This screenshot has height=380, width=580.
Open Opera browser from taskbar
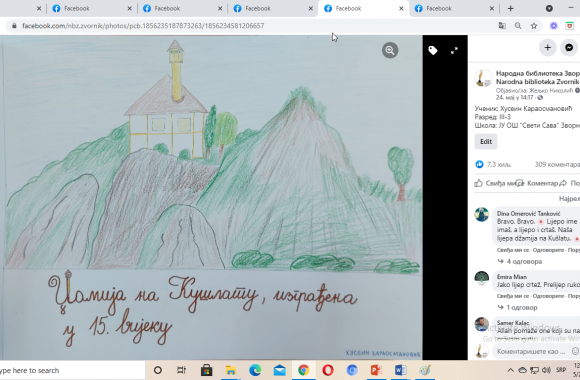pyautogui.click(x=328, y=370)
